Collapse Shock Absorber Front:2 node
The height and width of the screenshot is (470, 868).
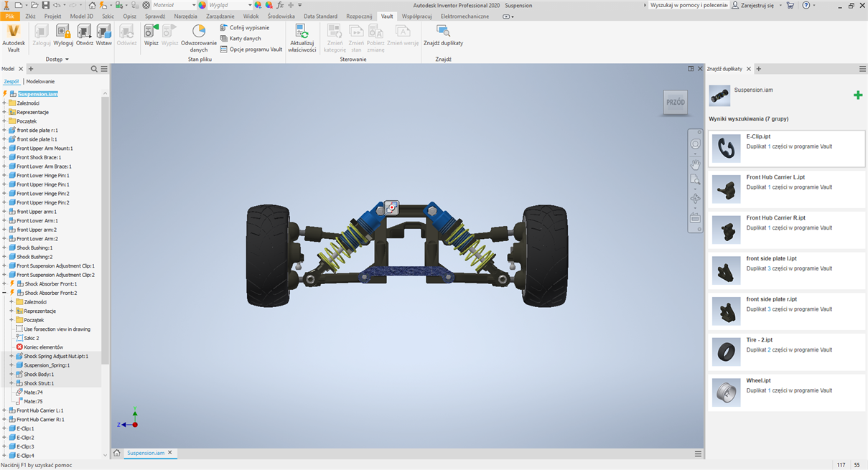tap(4, 293)
